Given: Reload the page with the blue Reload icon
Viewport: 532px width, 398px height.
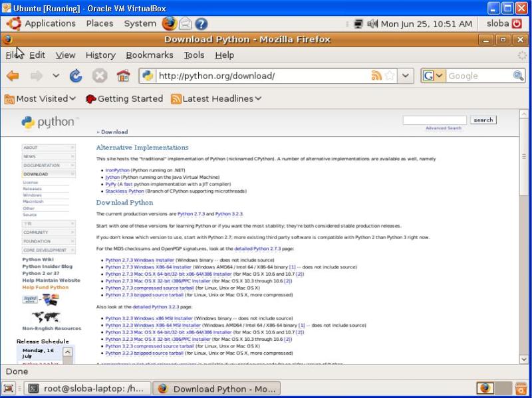Looking at the screenshot, I should 76,76.
